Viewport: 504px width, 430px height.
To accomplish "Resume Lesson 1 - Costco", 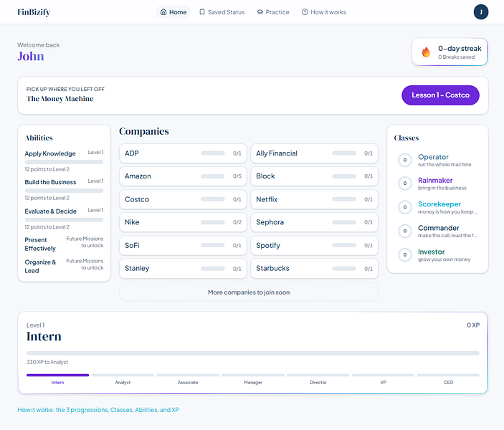I will pos(440,95).
